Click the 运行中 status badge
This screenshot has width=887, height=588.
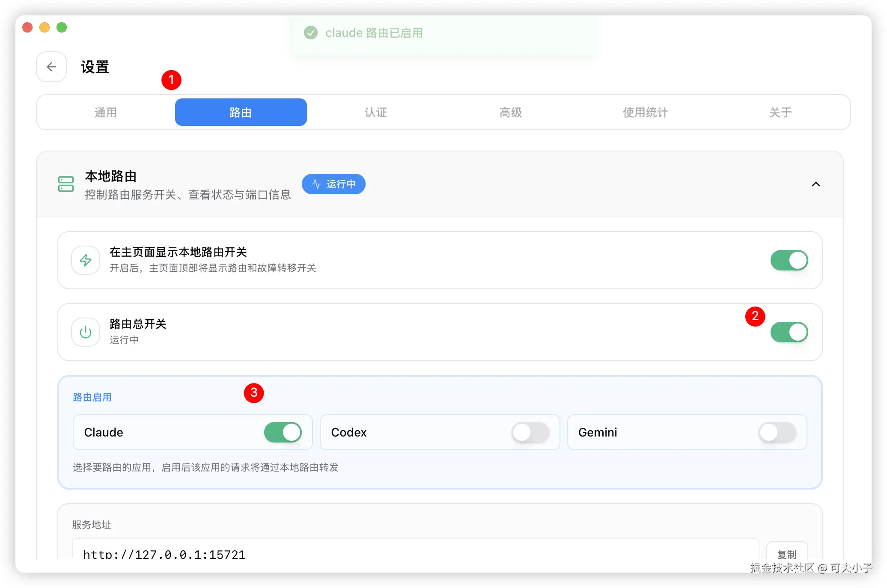click(x=333, y=184)
